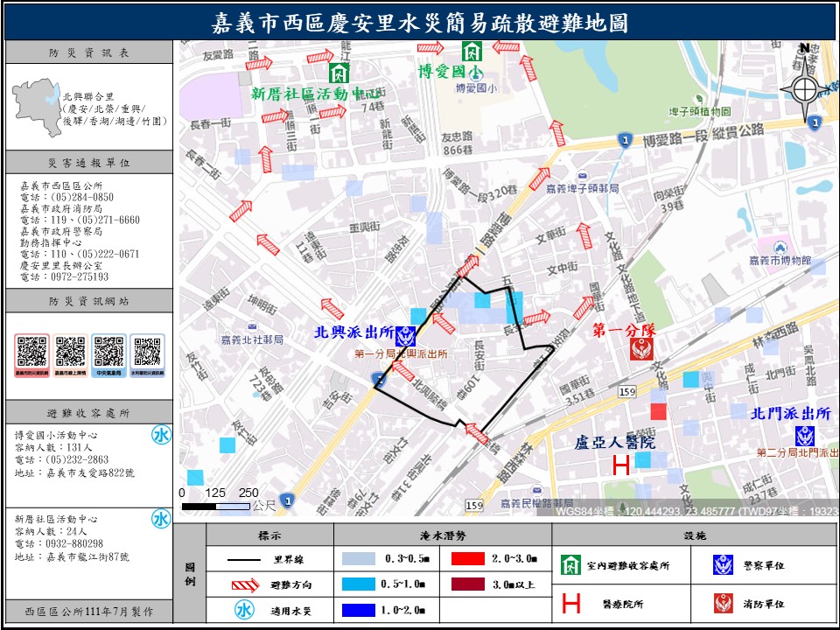This screenshot has height=630, width=840.
Task: Click the 0–250 meter scale bar
Action: pos(215,506)
